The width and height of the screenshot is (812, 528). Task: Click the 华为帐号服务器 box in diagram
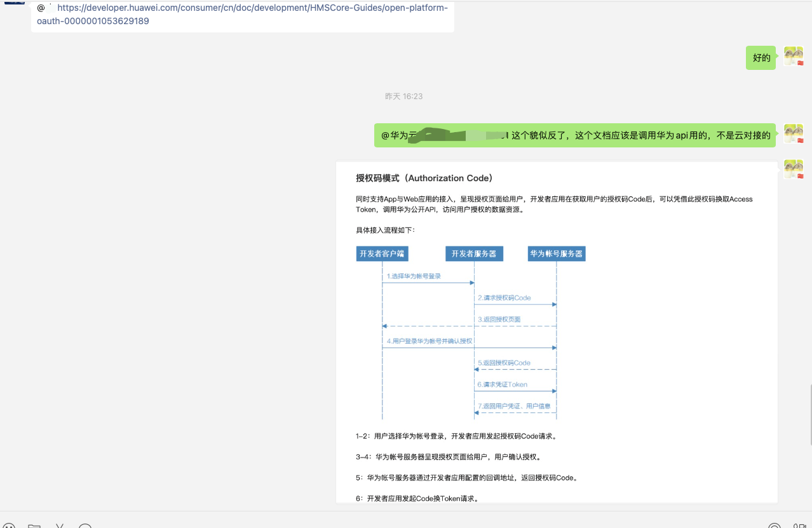[x=557, y=254]
